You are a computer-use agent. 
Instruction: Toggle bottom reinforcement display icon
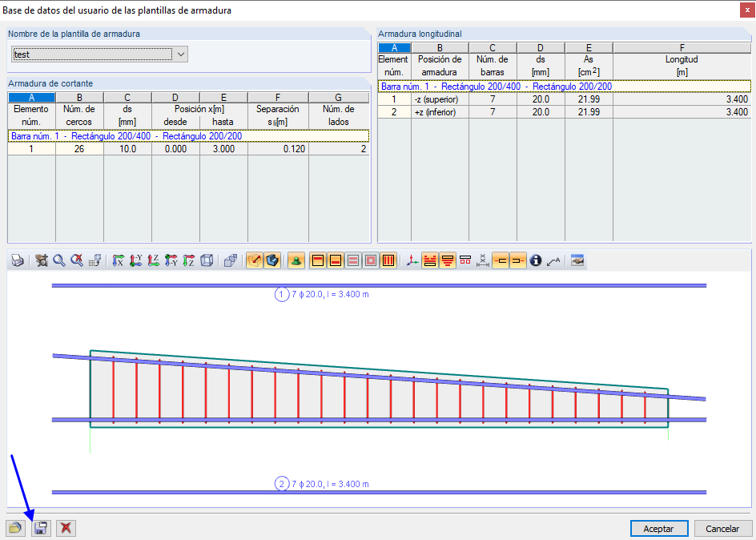click(x=336, y=261)
